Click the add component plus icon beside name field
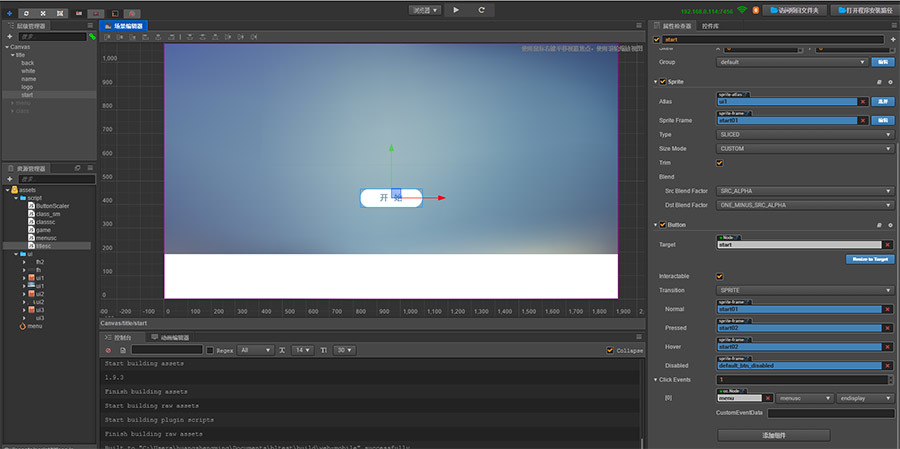This screenshot has height=449, width=900. tap(893, 40)
